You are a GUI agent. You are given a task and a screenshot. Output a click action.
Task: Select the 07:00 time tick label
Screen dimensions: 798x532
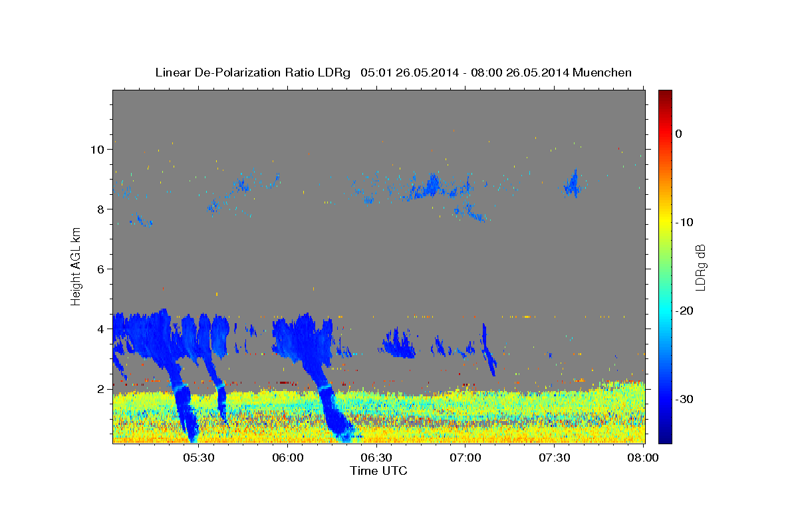tap(465, 458)
